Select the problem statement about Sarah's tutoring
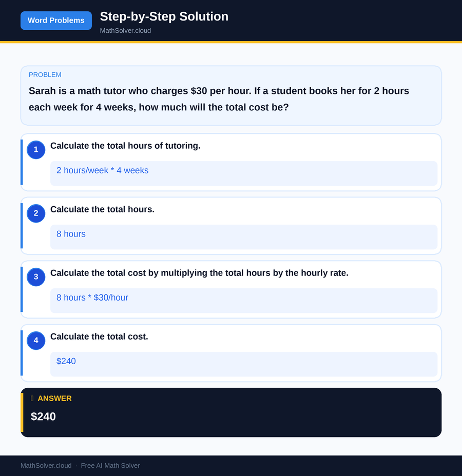 (219, 99)
